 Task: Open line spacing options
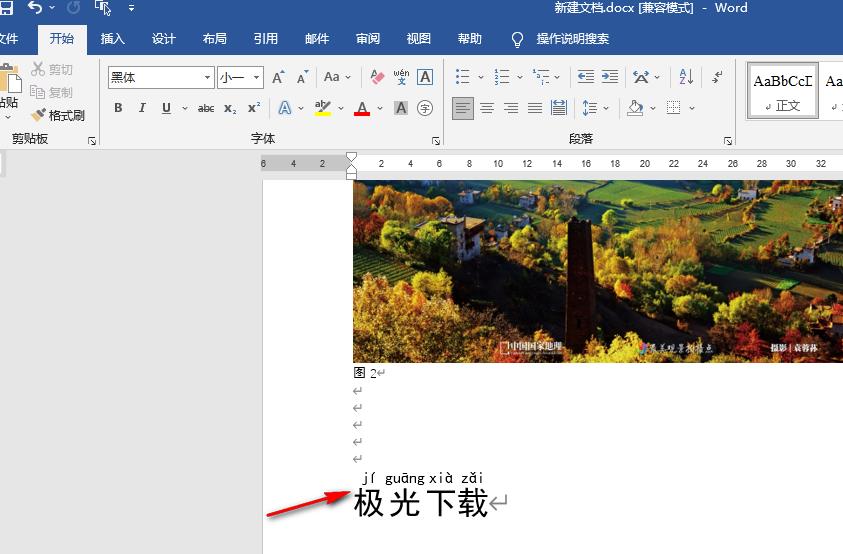pos(590,108)
